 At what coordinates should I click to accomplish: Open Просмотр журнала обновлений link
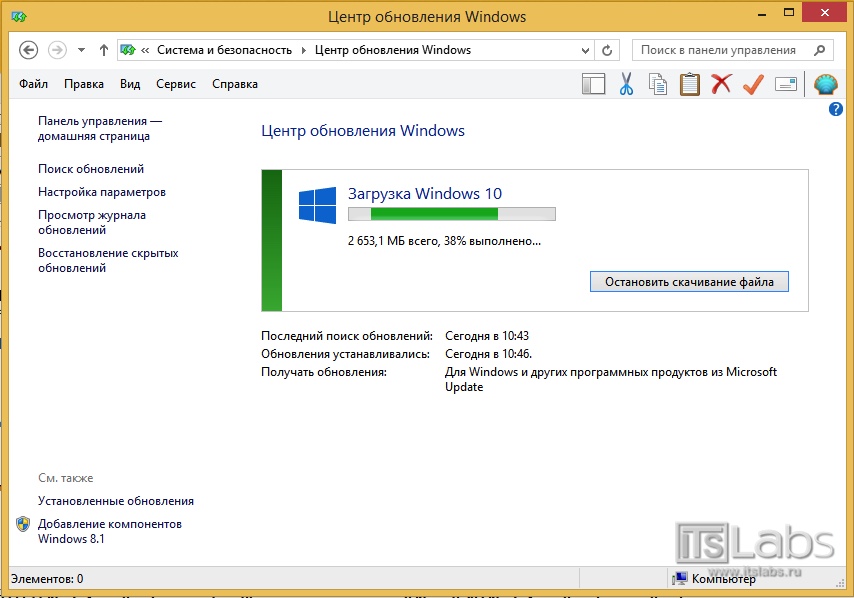point(92,222)
